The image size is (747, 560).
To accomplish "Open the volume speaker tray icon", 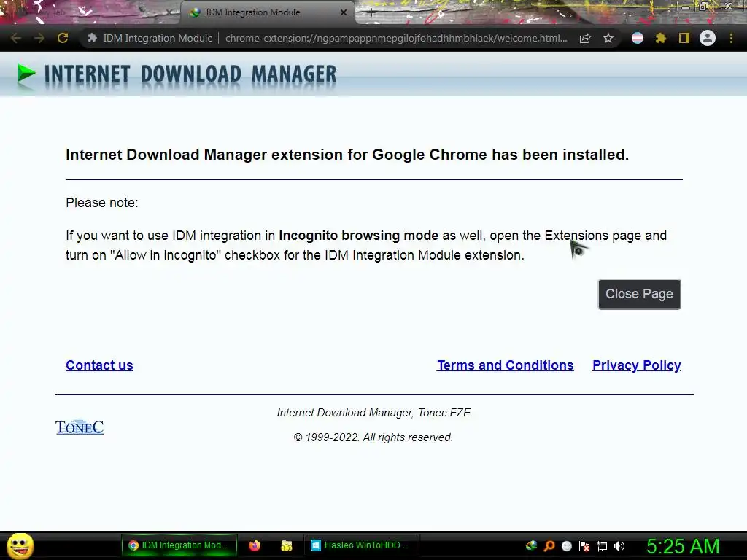I will (619, 546).
